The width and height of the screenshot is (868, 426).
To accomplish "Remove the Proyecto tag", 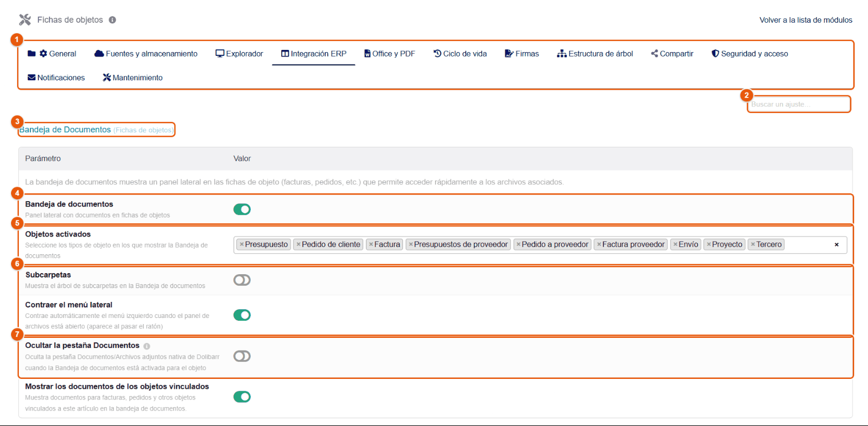I will click(x=709, y=244).
